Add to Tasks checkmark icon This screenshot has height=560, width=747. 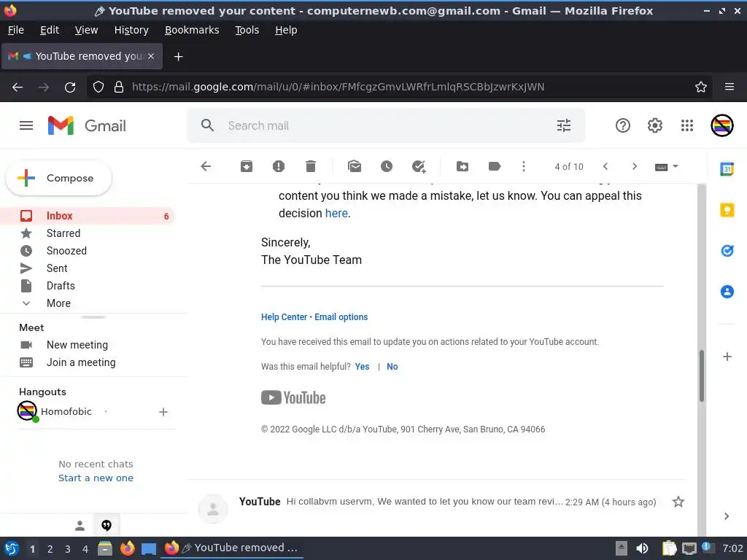coord(419,166)
